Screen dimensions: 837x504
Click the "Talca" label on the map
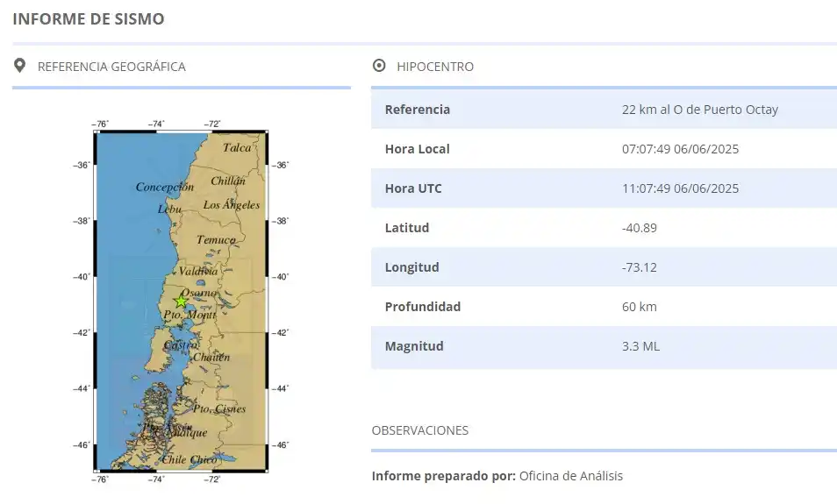tap(237, 148)
